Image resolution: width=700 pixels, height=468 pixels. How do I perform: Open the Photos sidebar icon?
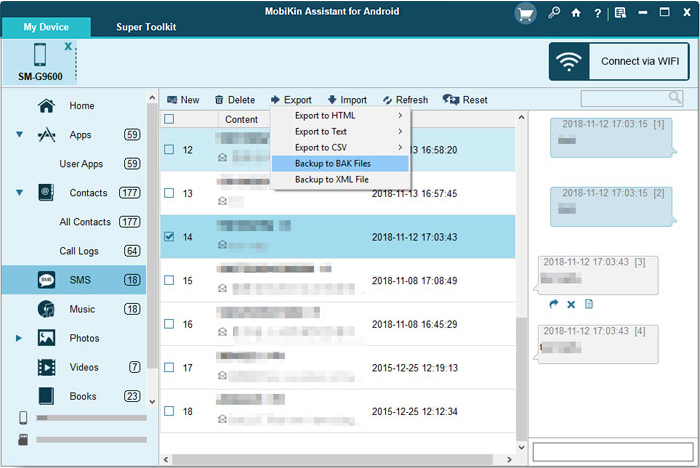click(46, 338)
